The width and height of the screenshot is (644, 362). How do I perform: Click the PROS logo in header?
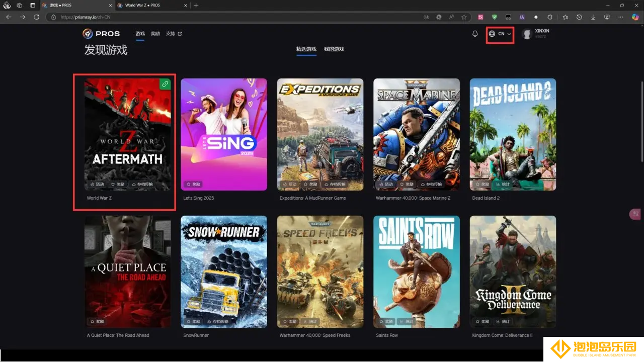[101, 34]
